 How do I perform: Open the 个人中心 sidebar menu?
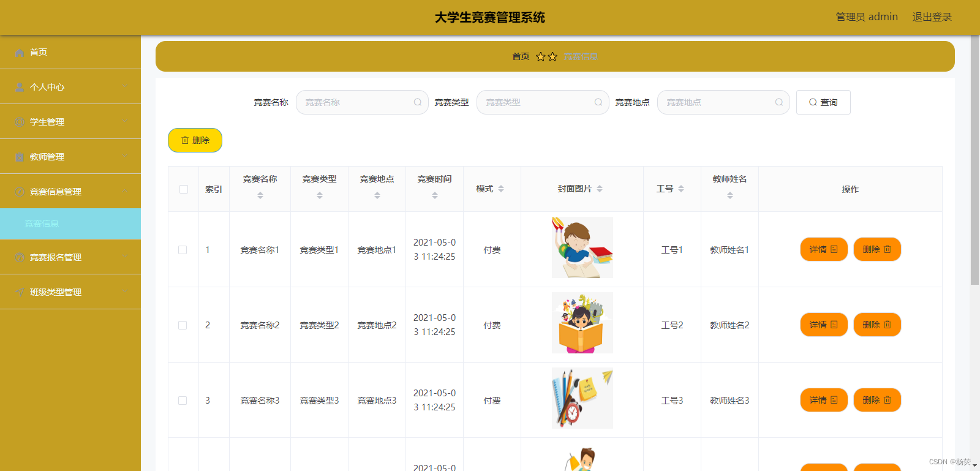70,87
